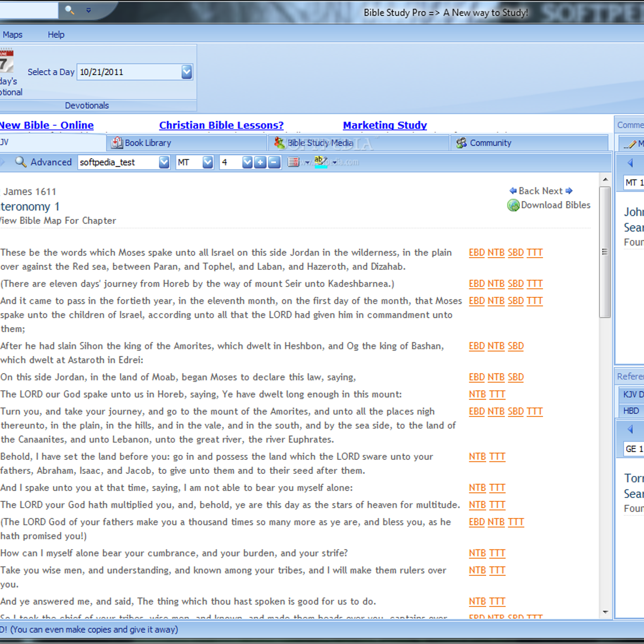Open the Help menu
Screen dimensions: 644x644
pyautogui.click(x=56, y=34)
